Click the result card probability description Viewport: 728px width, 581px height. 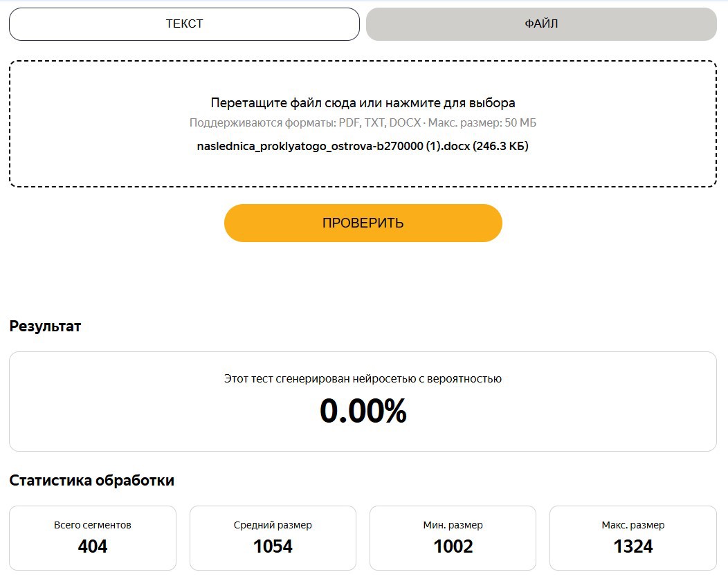point(363,378)
